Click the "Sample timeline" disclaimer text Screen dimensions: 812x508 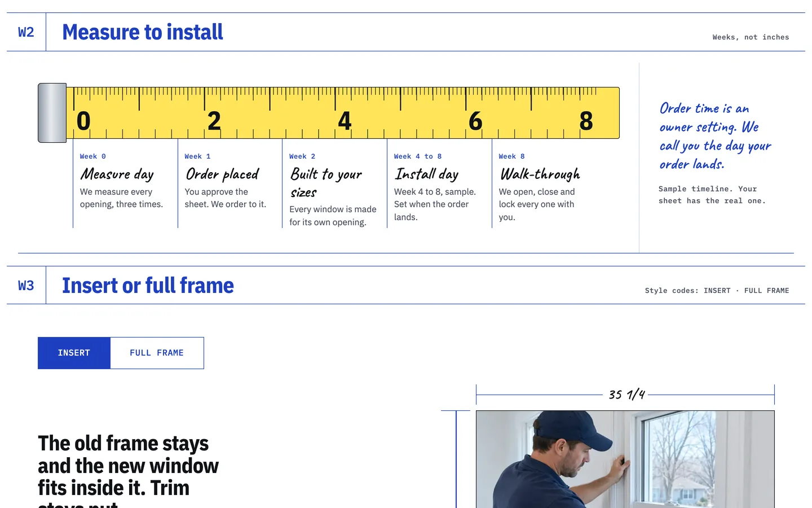(x=712, y=195)
